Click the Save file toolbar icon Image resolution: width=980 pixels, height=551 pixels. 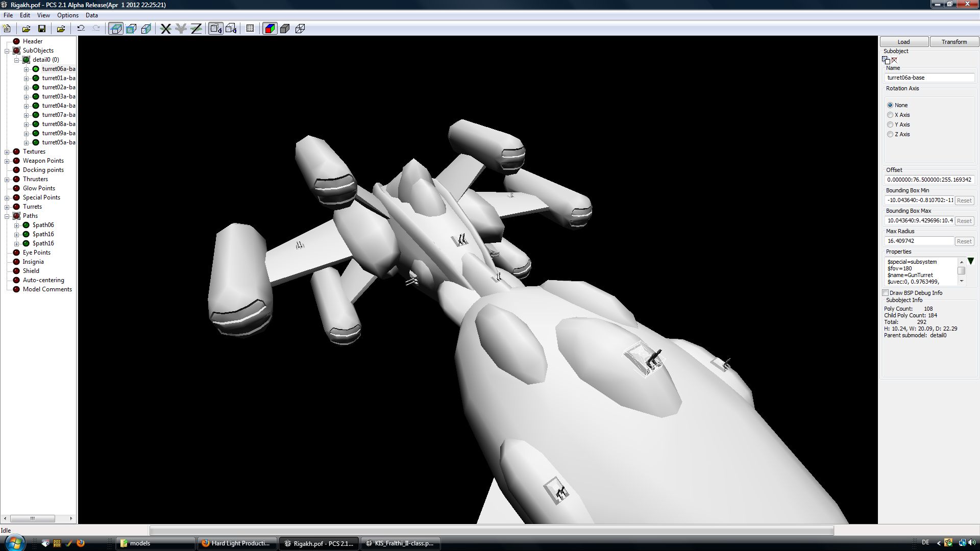tap(42, 29)
